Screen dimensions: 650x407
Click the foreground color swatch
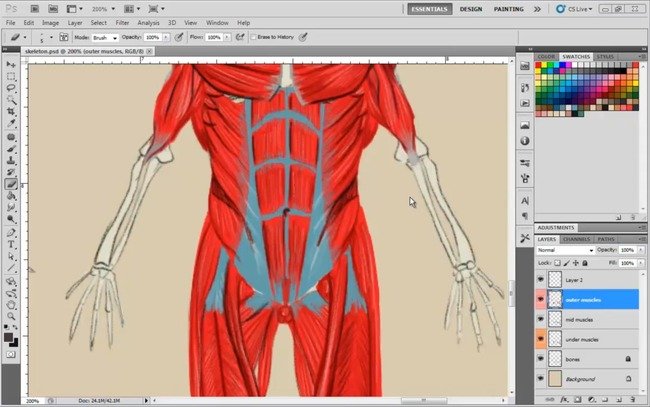[8, 337]
